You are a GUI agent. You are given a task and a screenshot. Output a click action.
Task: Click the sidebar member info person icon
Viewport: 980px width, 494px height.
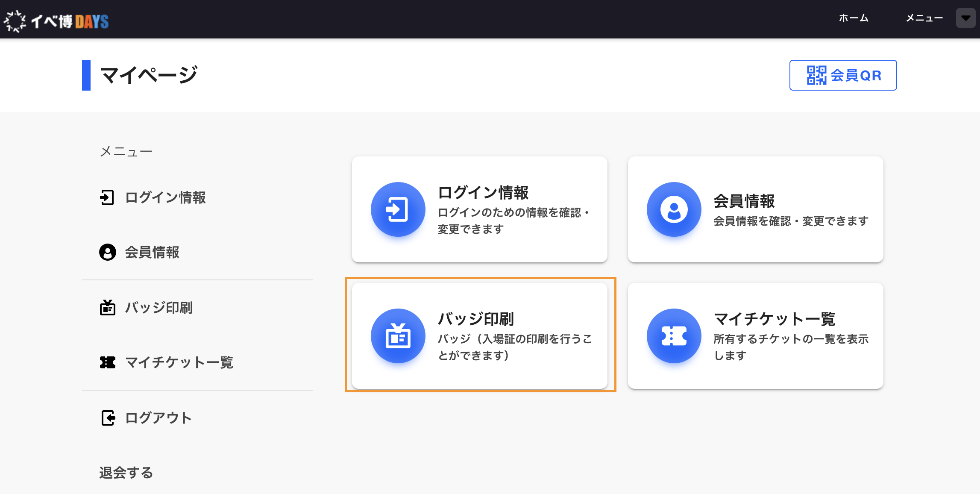(108, 252)
